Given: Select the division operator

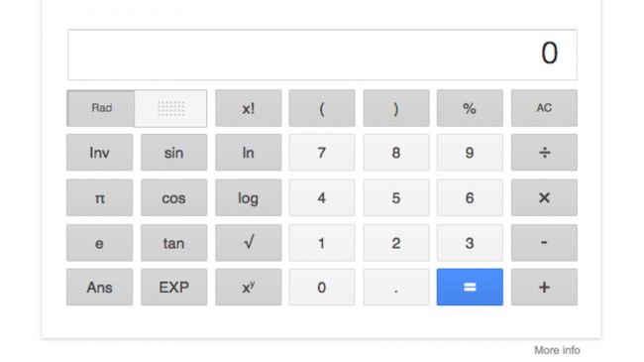Looking at the screenshot, I should 544,153.
